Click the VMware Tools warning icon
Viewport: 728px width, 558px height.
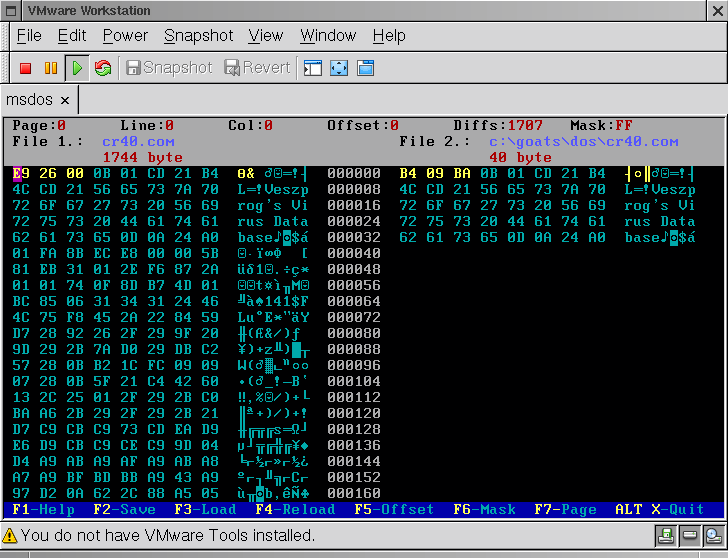point(9,536)
